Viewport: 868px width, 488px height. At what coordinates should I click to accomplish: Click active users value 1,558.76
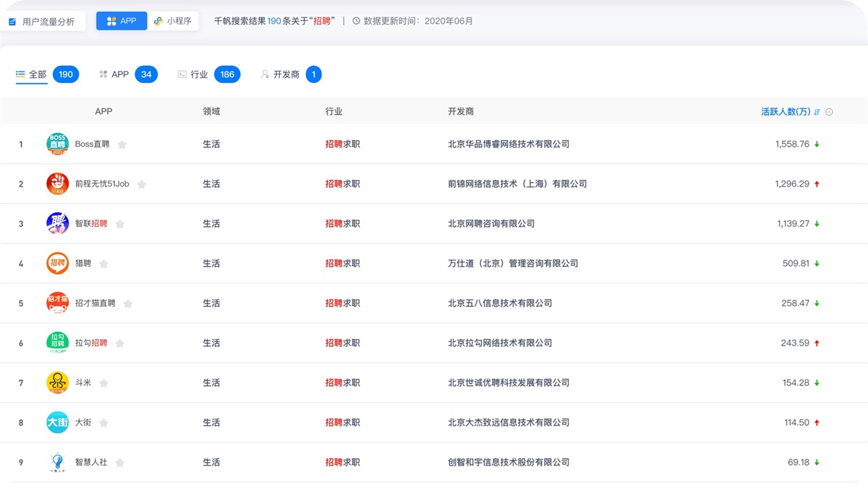click(792, 144)
